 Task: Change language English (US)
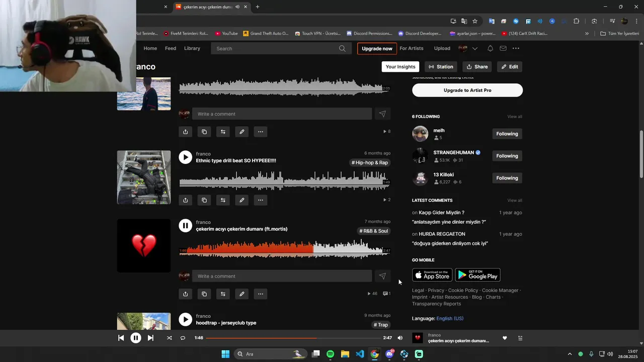pos(450,319)
